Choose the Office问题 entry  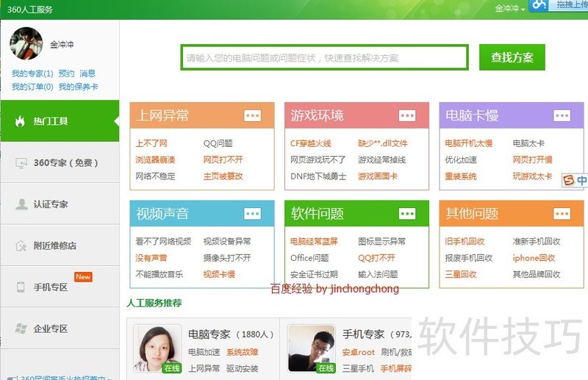[x=309, y=258]
